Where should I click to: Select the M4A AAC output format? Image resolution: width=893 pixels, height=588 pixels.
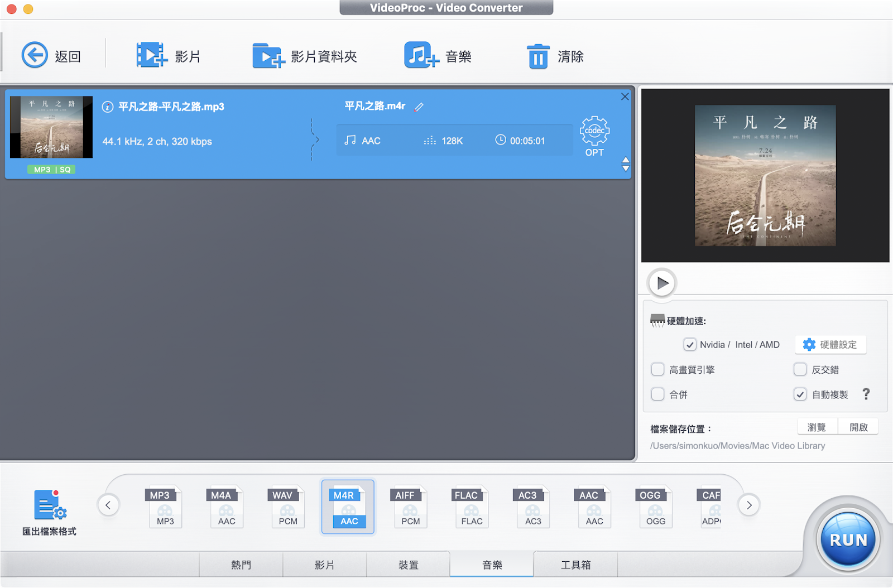coord(226,507)
